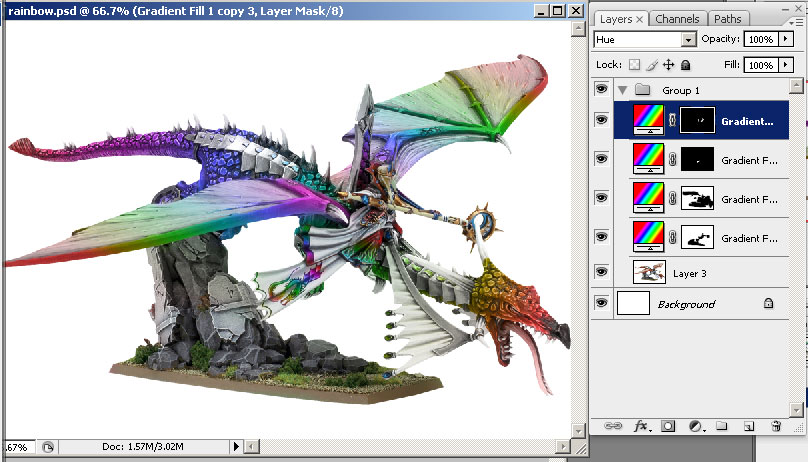Collapse Group 1 with the disclosure triangle
Screen dimensions: 808x462
tap(623, 90)
